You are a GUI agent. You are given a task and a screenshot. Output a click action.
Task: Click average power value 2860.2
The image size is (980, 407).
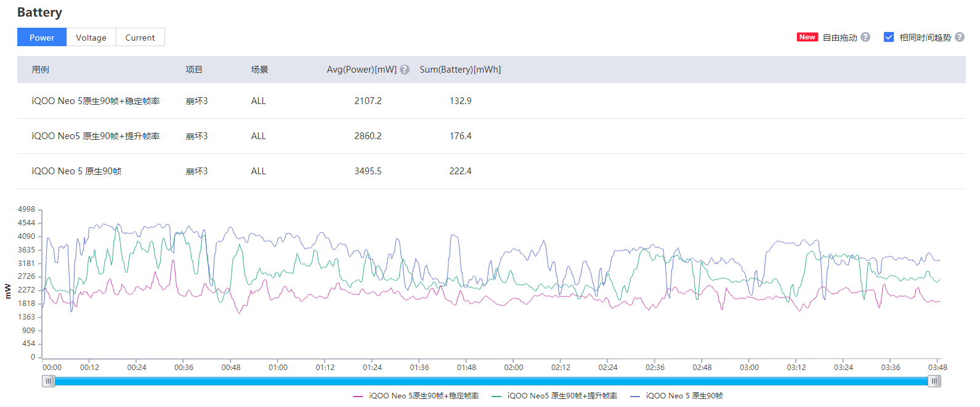tap(368, 136)
